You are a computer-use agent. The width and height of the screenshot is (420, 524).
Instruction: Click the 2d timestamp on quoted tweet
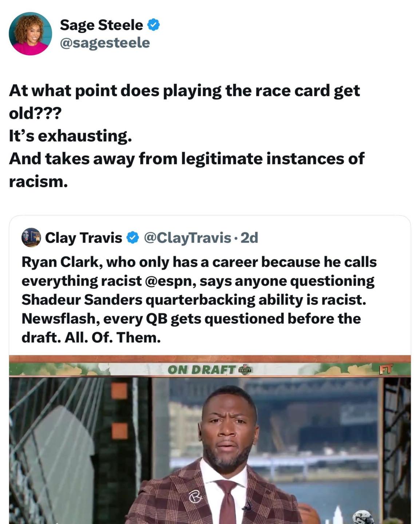pyautogui.click(x=250, y=238)
